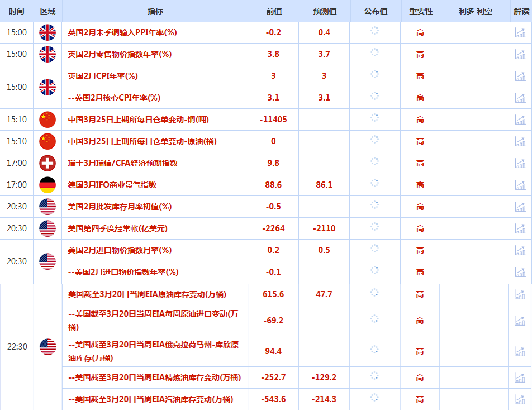Click chart icon for 美国第四季度经常帐 row
Image resolution: width=532 pixels, height=411 pixels.
(x=520, y=228)
